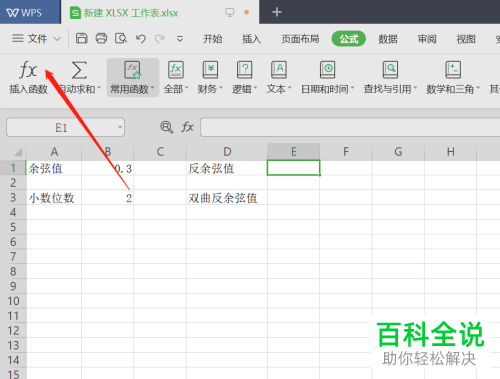Select column header G

coord(398,152)
